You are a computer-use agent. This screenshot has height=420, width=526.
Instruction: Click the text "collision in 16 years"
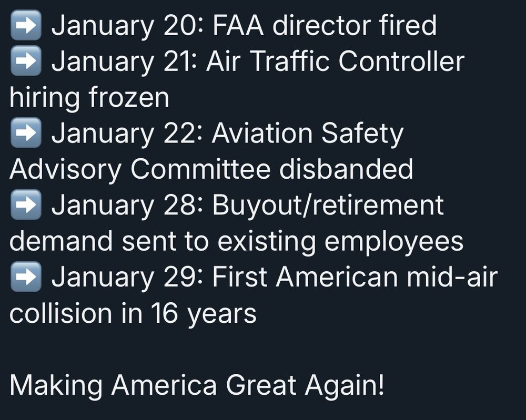(x=133, y=313)
